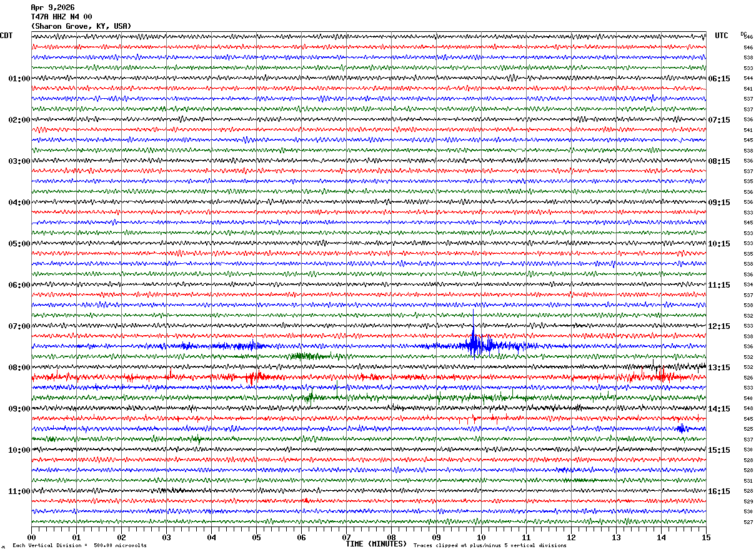Click the location '(Sharon Grove, KY, USA)'
This screenshot has height=554, width=756.
[x=81, y=26]
